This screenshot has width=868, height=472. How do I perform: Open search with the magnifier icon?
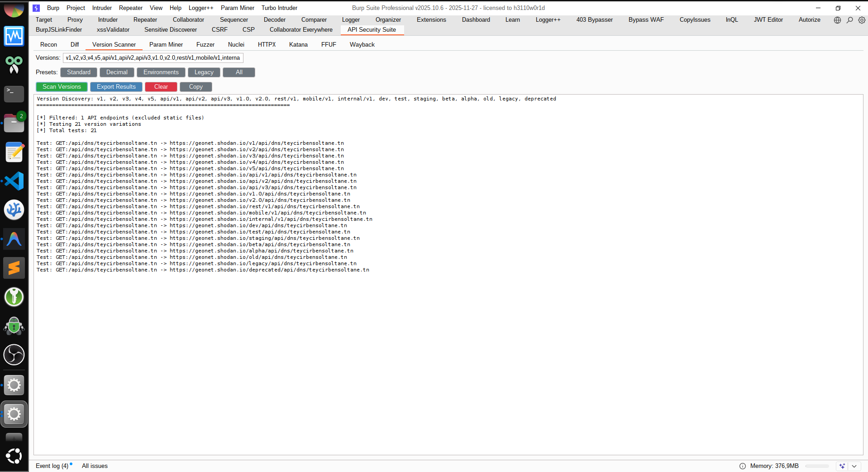click(x=850, y=20)
